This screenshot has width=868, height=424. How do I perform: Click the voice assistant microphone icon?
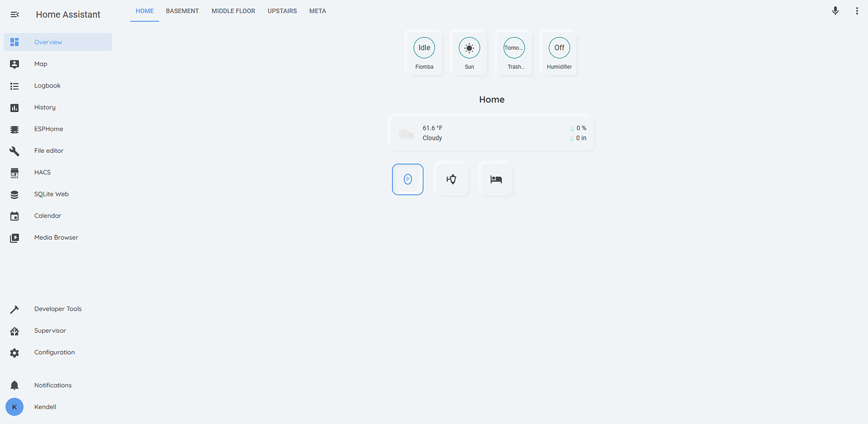pos(835,11)
